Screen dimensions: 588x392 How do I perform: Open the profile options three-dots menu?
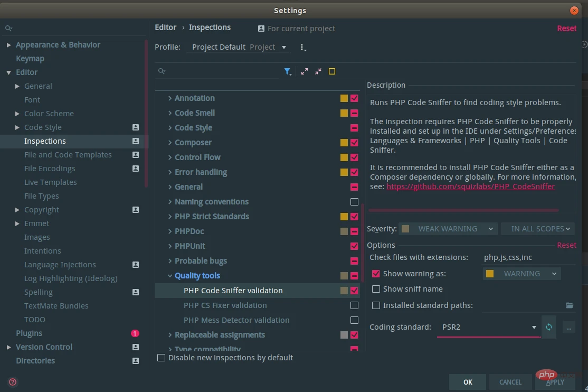[x=303, y=48]
